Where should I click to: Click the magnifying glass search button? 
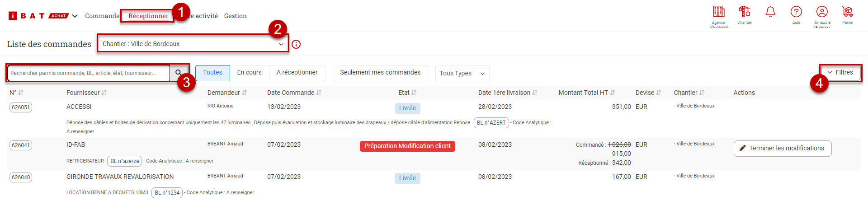[178, 73]
